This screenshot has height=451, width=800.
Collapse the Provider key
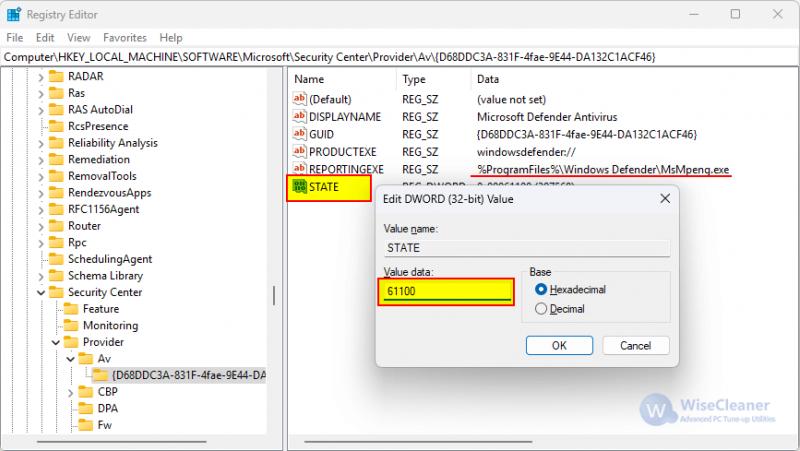(x=56, y=342)
